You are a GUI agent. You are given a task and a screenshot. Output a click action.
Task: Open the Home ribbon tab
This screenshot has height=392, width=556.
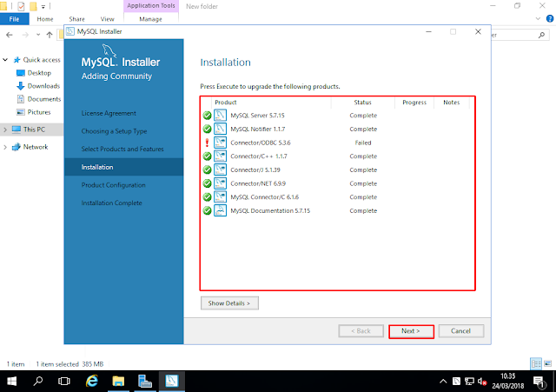click(45, 19)
